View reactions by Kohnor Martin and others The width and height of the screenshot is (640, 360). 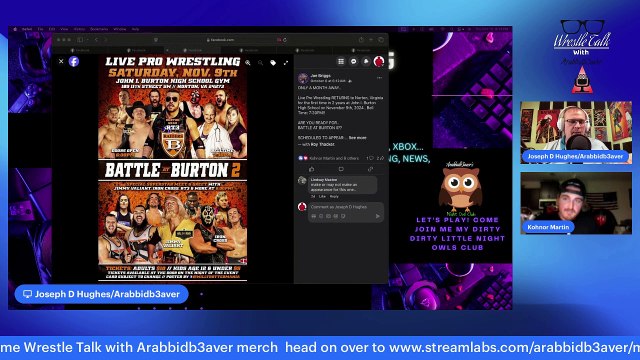(x=333, y=158)
